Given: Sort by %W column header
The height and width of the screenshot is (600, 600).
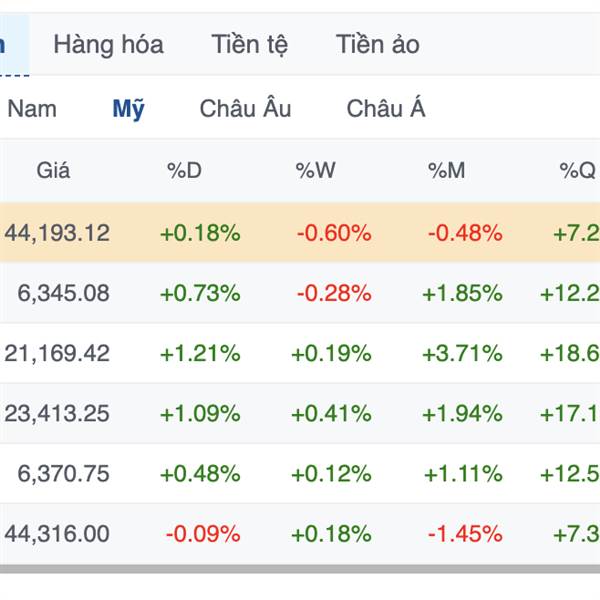Looking at the screenshot, I should tap(316, 171).
